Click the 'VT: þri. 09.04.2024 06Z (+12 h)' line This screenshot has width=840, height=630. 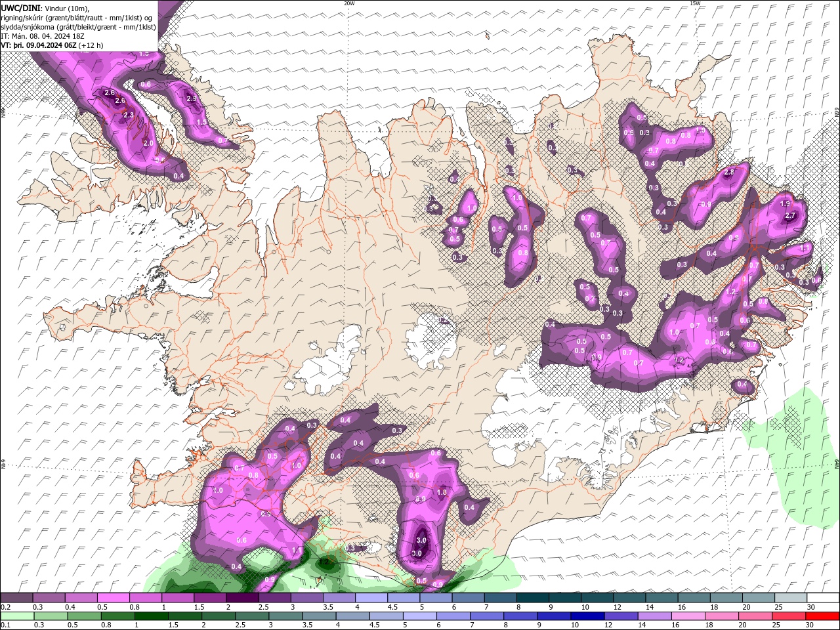point(52,45)
